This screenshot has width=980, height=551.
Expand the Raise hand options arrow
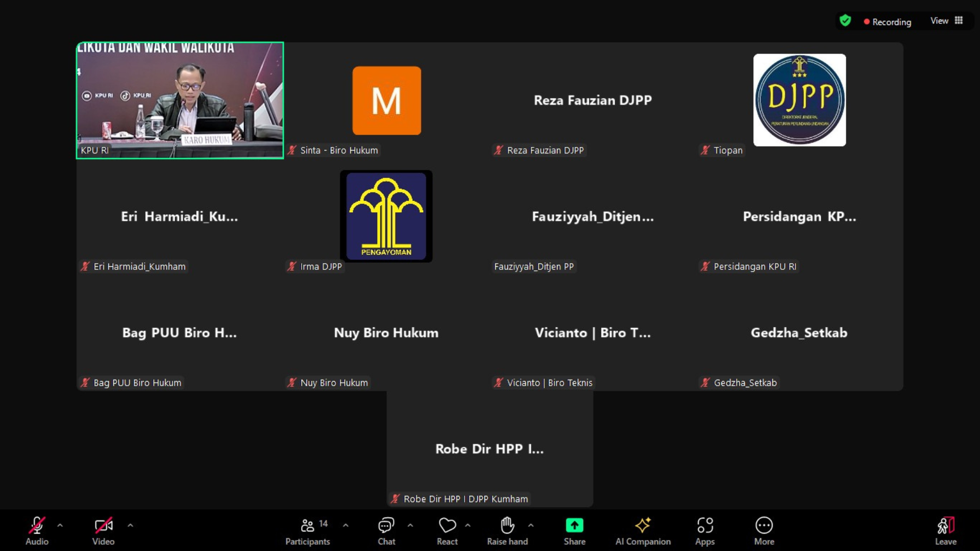531,525
